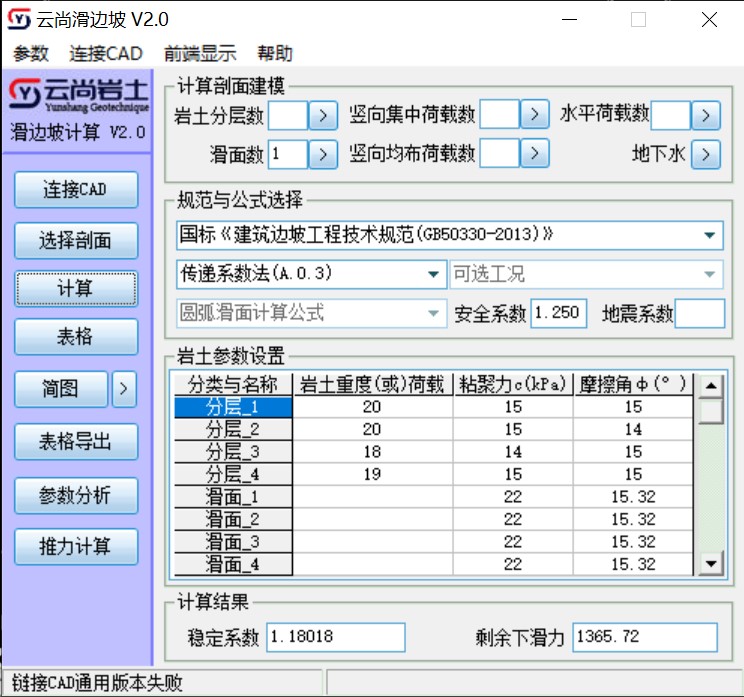Open the 参数 menu
Screen dimensions: 744x697
pyautogui.click(x=31, y=53)
